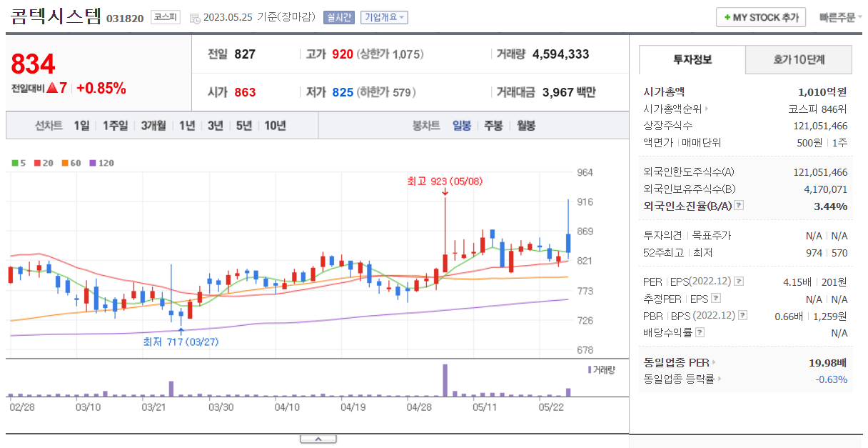Open help icon beside 추정PER EPS
This screenshot has height=448, width=868.
tap(716, 299)
